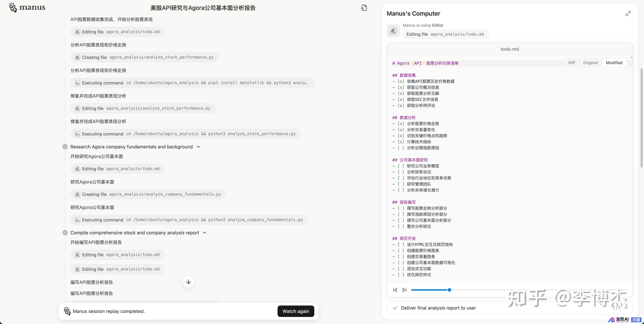Collapse 'Compile comprehensive stock' section chevron

point(204,233)
